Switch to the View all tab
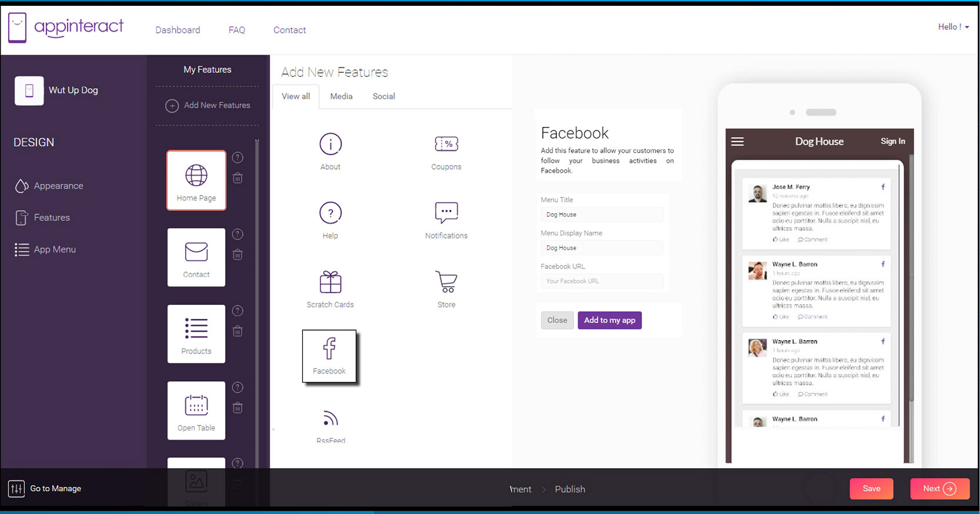The image size is (980, 514). click(296, 96)
